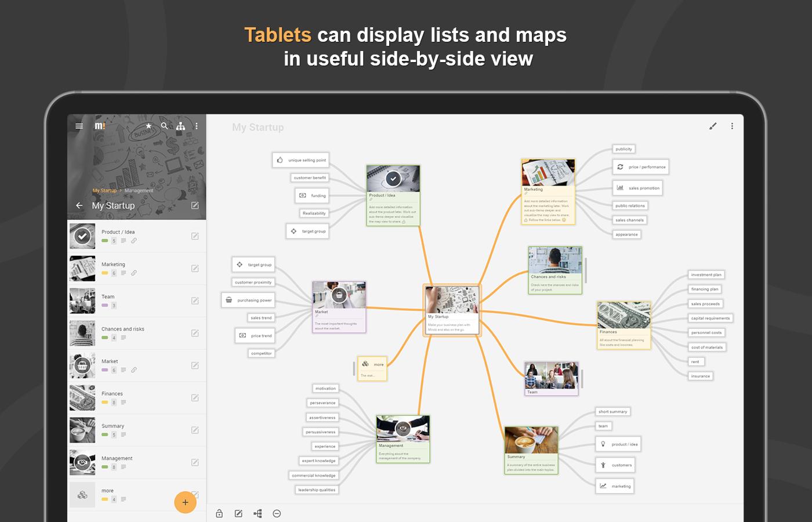Screen dimensions: 812x522
Task: Click the edit icon on Marketing list row
Action: [x=195, y=269]
